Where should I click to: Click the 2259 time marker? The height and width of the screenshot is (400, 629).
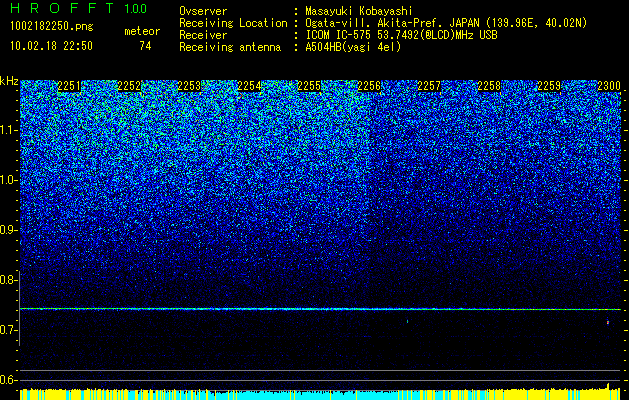[x=549, y=86]
